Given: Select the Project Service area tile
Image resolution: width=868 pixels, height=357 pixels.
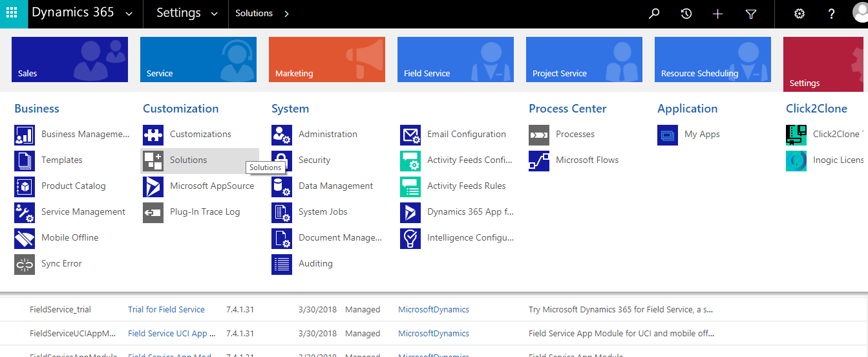Looking at the screenshot, I should (584, 59).
